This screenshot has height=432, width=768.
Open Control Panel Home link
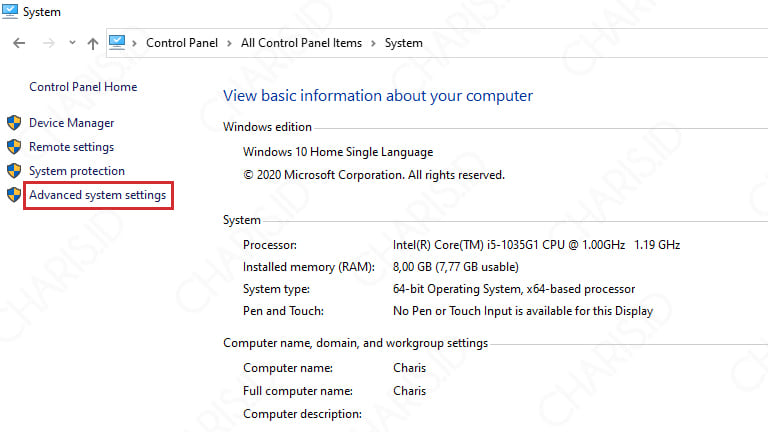83,87
